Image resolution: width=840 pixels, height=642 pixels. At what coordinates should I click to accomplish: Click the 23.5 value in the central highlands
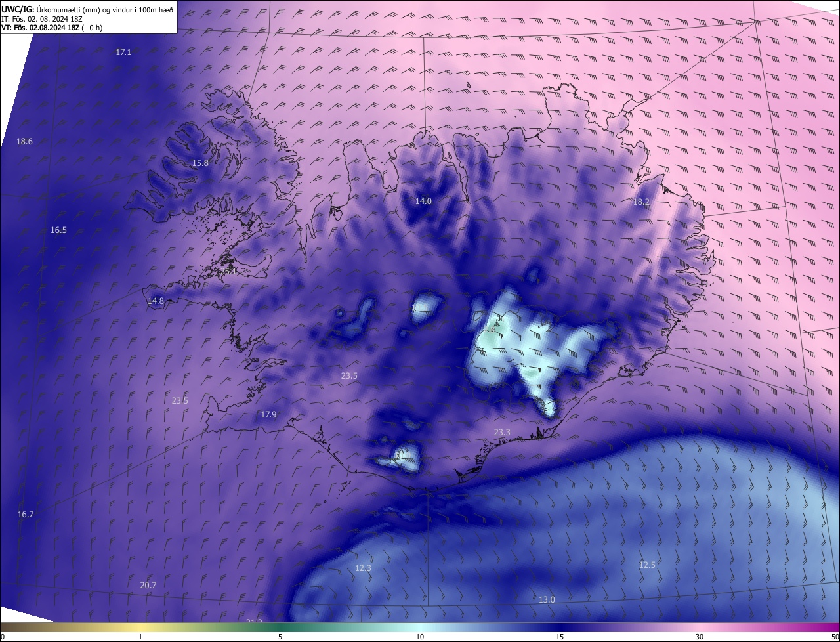click(349, 375)
